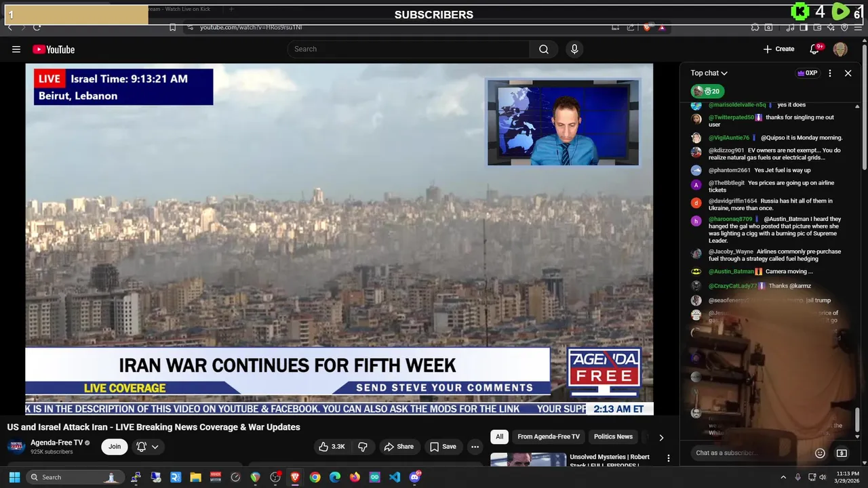Launch Firefox from the taskbar
This screenshot has width=868, height=488.
355,477
